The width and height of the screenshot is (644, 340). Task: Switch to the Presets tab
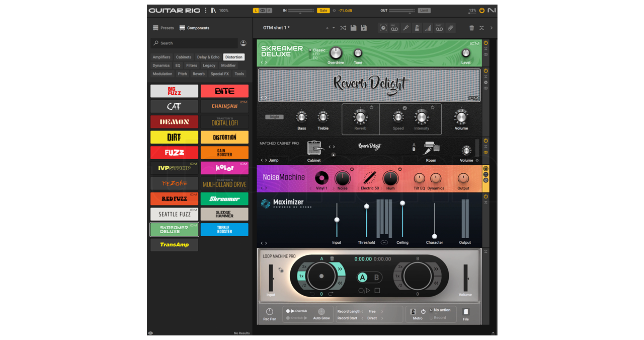click(163, 28)
